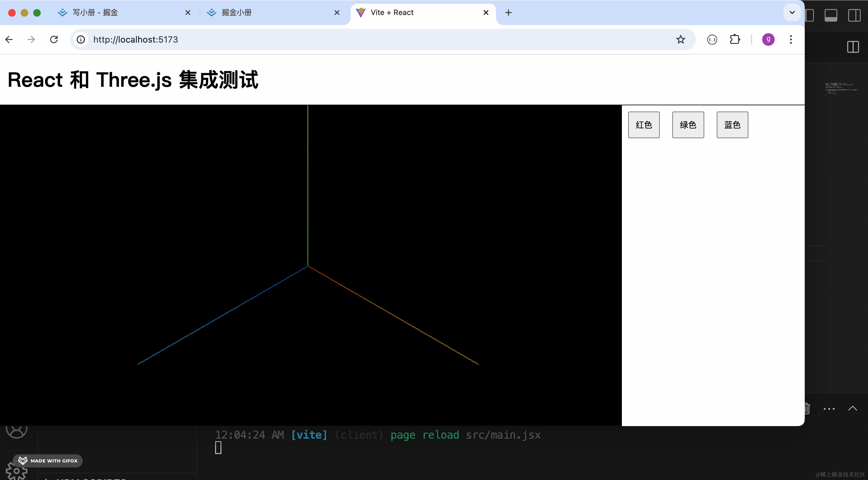This screenshot has height=480, width=868.
Task: Open the purple g profile avatar
Action: pos(768,39)
